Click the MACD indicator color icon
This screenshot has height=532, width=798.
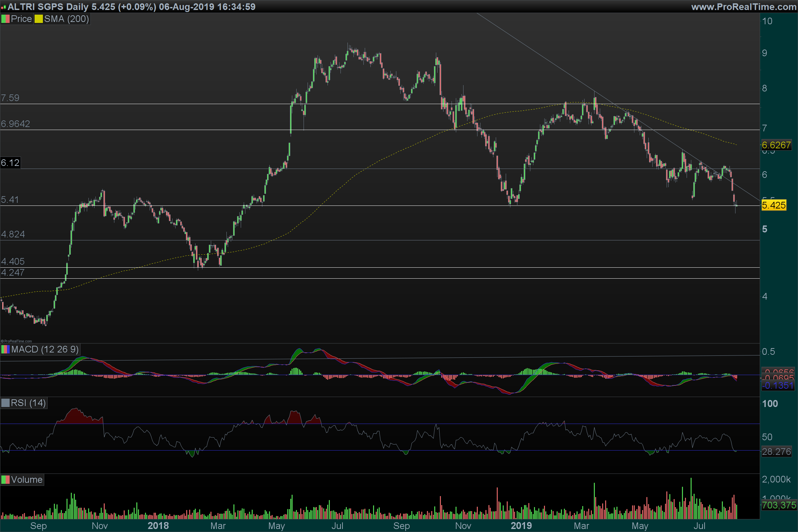[5, 349]
